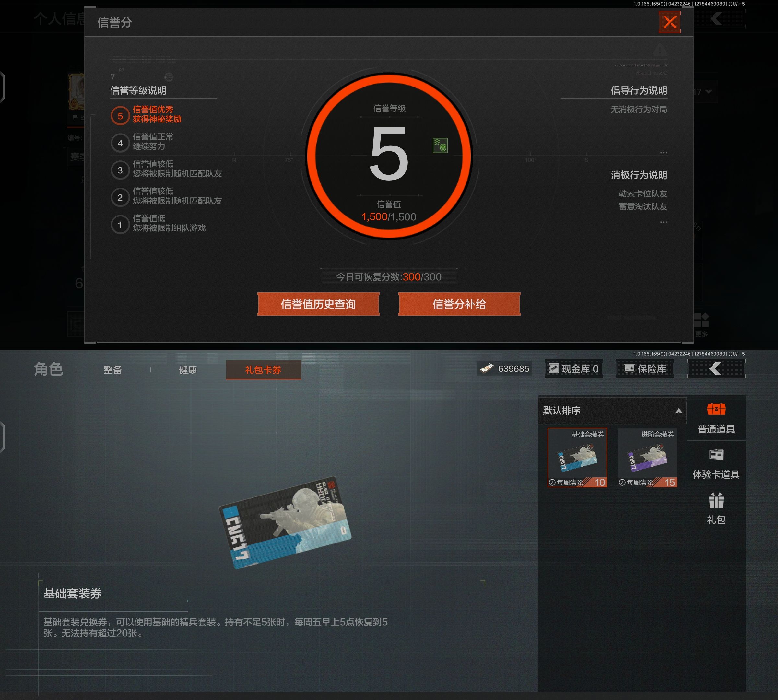This screenshot has width=778, height=700.
Task: Select reputation level 1 circle 信誉值低
Action: point(120,225)
